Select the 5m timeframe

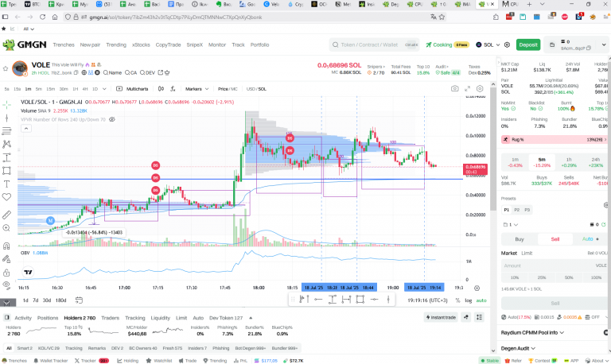[38, 89]
